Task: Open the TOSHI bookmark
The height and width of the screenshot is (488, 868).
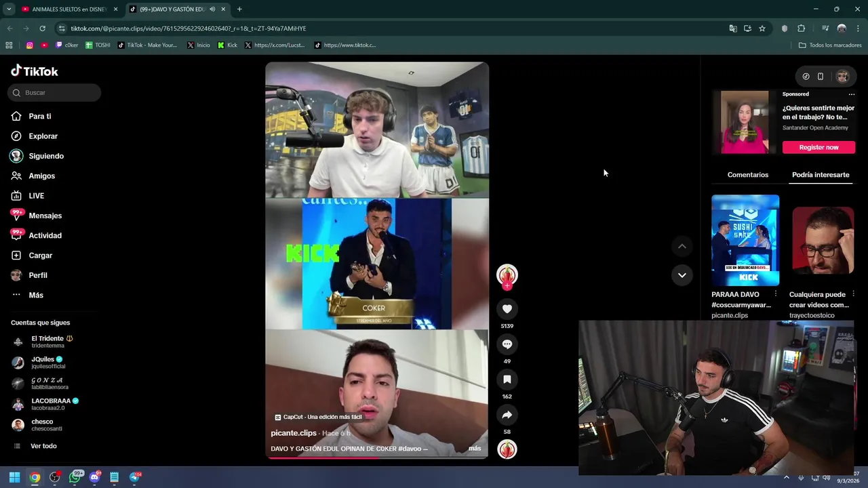Action: click(x=98, y=45)
